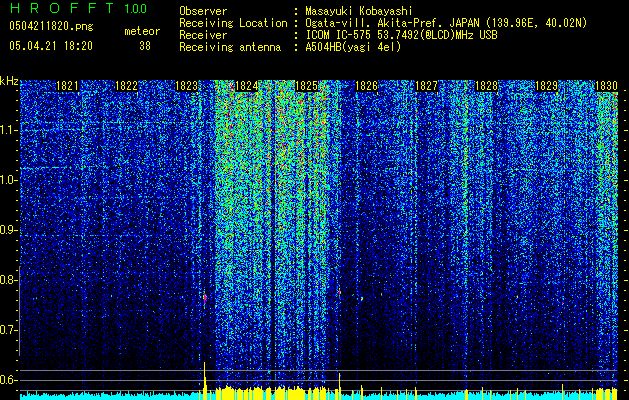The width and height of the screenshot is (629, 400).
Task: Click the ICOM IC-575 receiver text
Action: click(401, 35)
